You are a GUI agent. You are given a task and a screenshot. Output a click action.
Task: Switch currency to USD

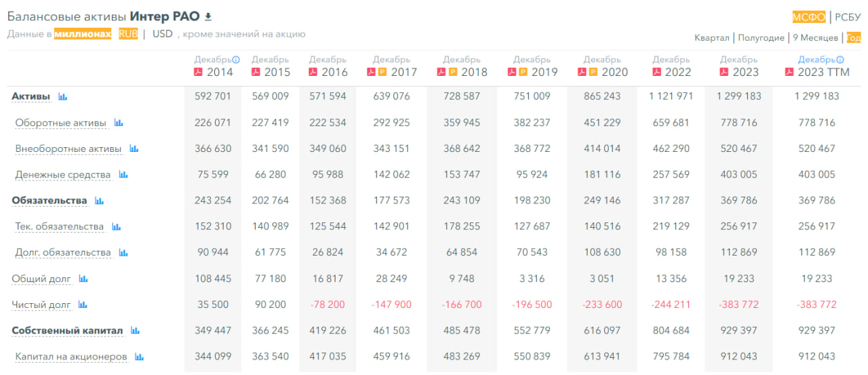coord(163,34)
